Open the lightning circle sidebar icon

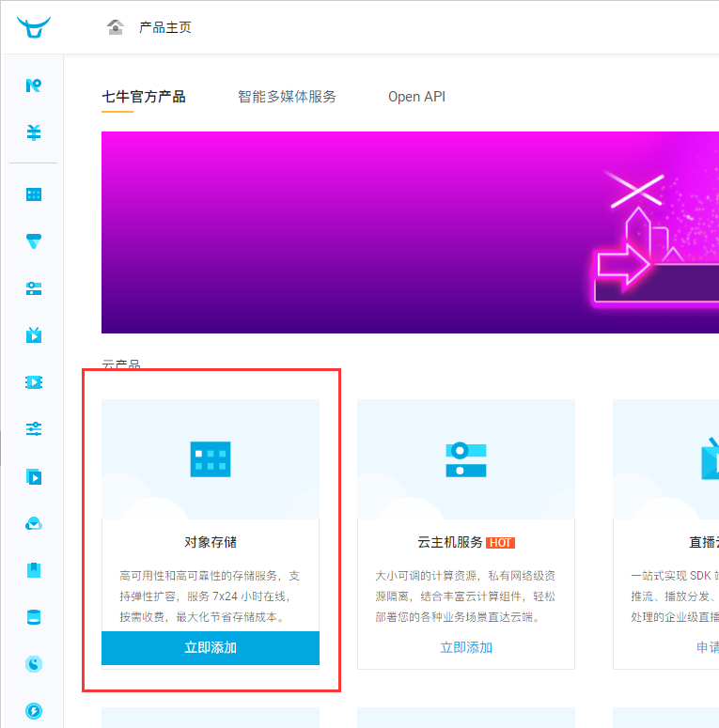click(x=34, y=711)
